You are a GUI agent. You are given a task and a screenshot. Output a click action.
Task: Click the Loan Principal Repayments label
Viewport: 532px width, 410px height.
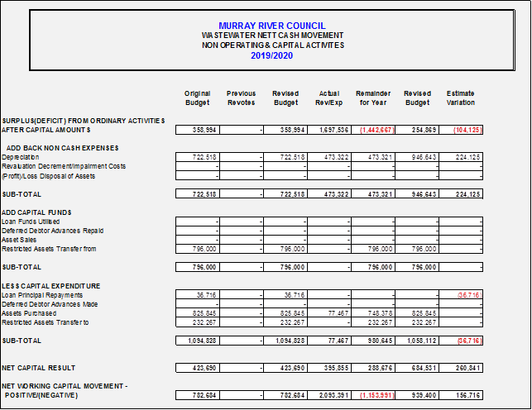click(x=42, y=295)
